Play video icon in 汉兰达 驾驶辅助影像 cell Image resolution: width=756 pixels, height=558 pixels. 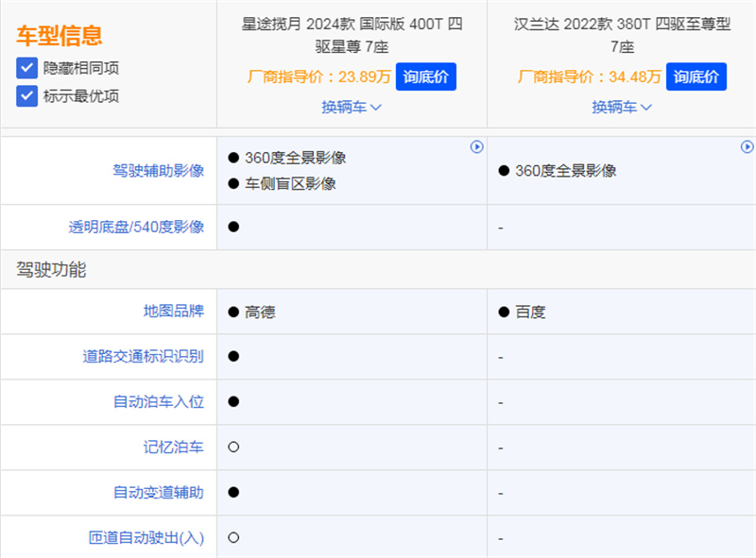pos(747,146)
